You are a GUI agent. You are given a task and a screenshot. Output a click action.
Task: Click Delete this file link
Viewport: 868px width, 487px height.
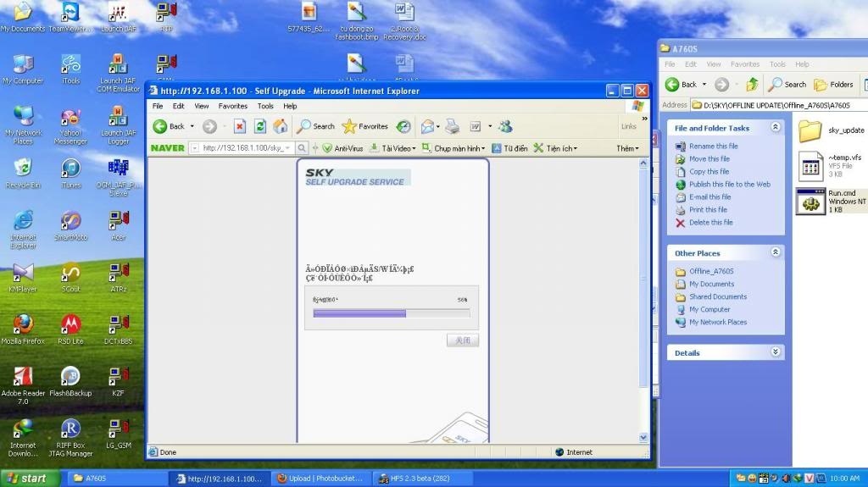pyautogui.click(x=711, y=223)
